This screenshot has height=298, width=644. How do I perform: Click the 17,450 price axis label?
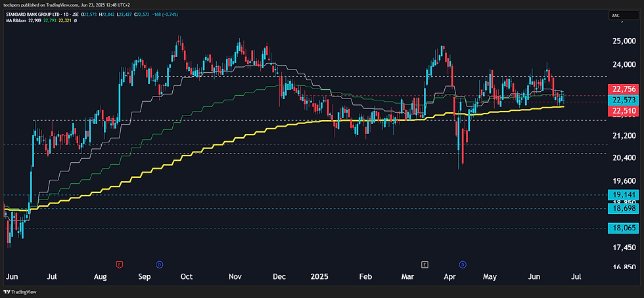[x=624, y=247]
